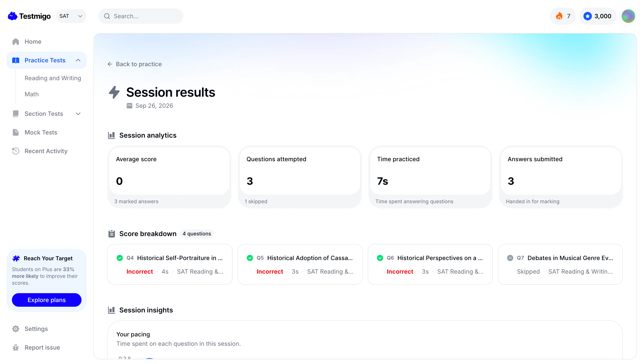Open Q6 Historical Perspectives question
642x364 pixels.
click(430, 264)
